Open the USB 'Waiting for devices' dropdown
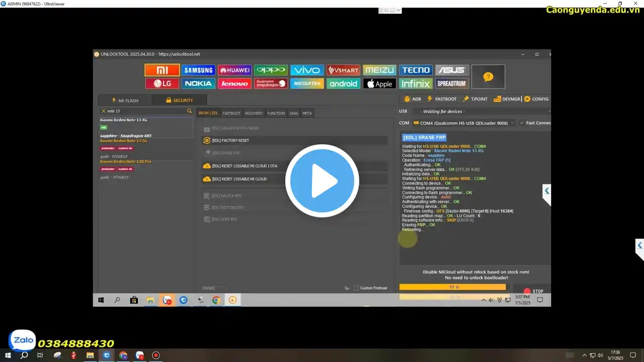This screenshot has height=362, width=644. 482,111
